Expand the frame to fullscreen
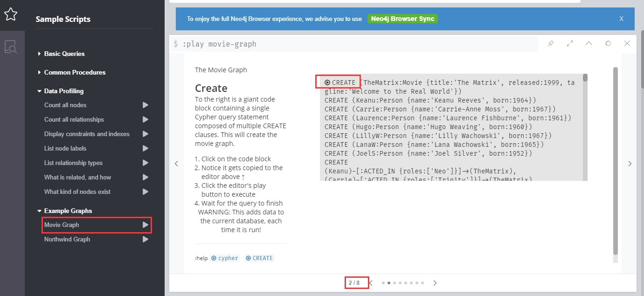The image size is (644, 296). pyautogui.click(x=570, y=43)
